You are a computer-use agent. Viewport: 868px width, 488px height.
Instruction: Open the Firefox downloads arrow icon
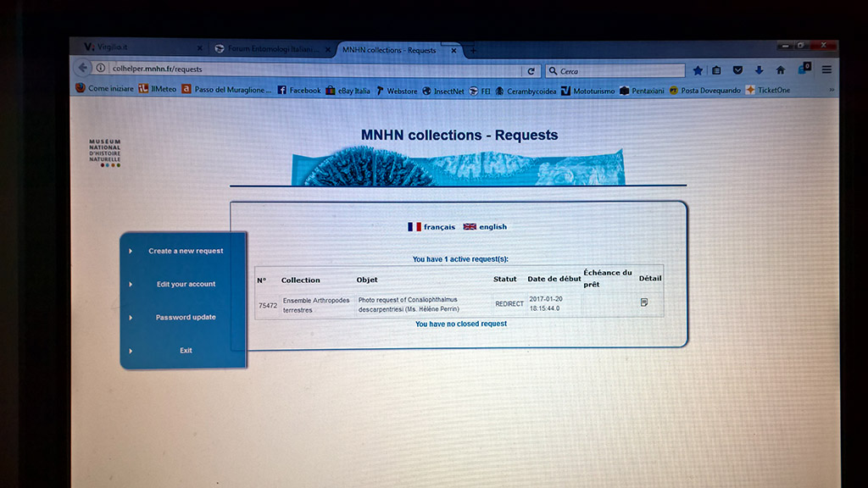coord(759,70)
